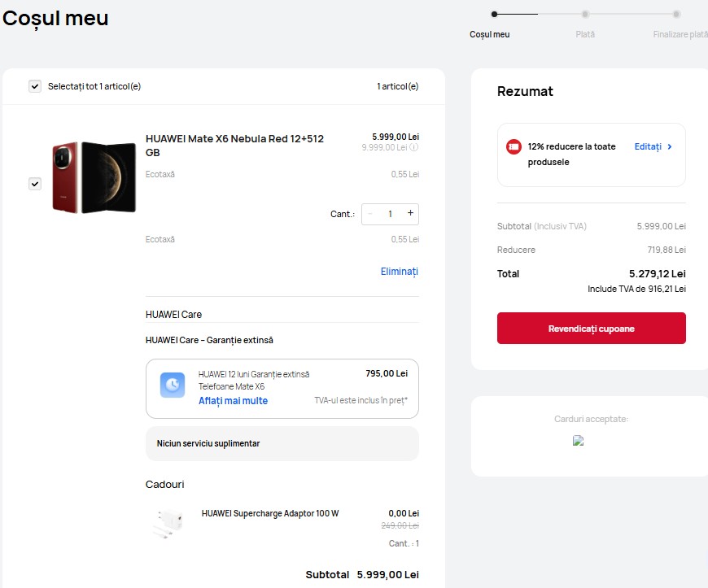Click the red coupon icon in summary
Screen dimensions: 708x588
point(514,147)
